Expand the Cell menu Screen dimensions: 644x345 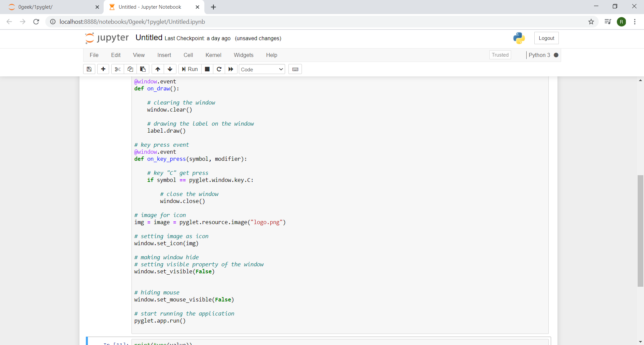(188, 55)
